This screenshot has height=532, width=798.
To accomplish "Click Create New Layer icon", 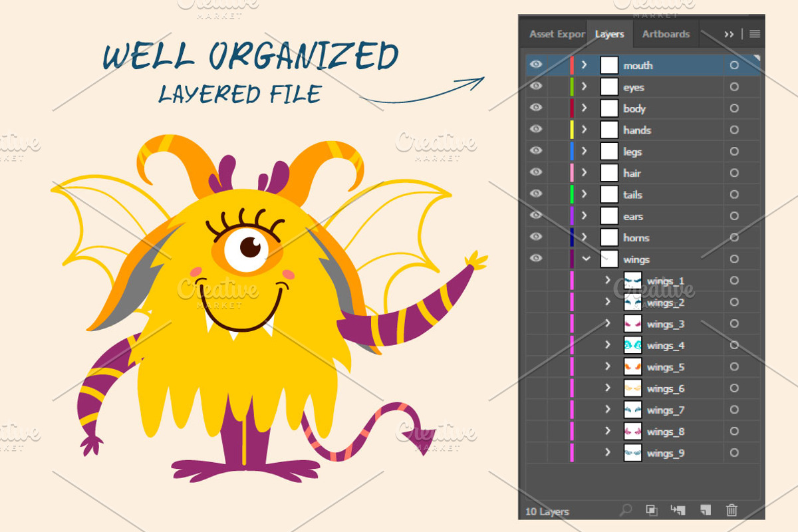I will [706, 510].
